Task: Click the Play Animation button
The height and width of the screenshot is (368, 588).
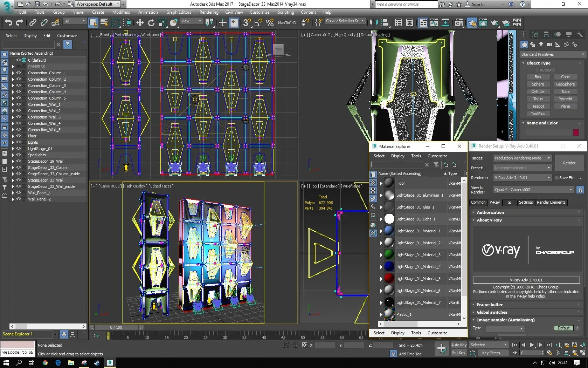Action: 532,345
